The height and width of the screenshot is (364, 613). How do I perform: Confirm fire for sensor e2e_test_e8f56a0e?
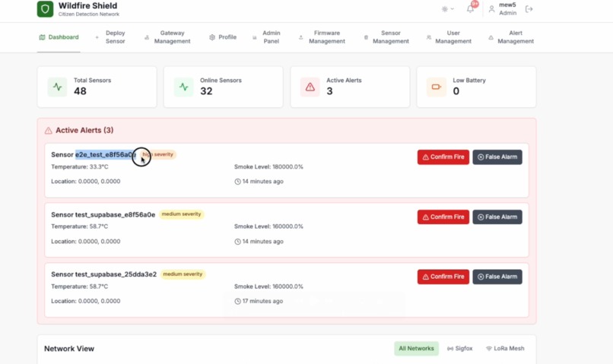click(x=443, y=157)
